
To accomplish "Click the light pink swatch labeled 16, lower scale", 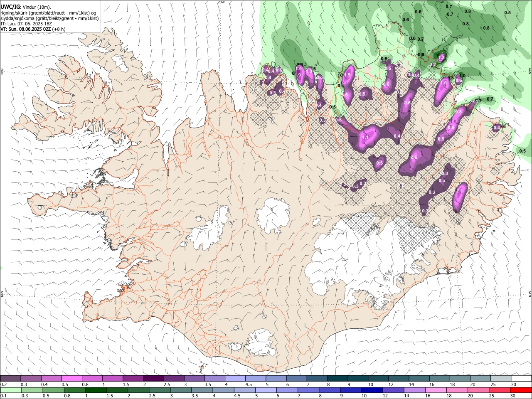I will pyautogui.click(x=436, y=390).
